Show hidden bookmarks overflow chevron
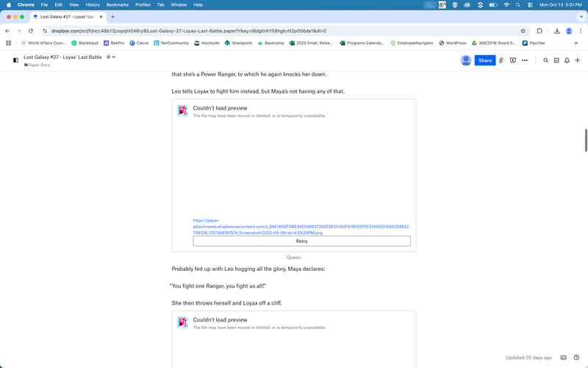Image resolution: width=588 pixels, height=368 pixels. coord(576,43)
